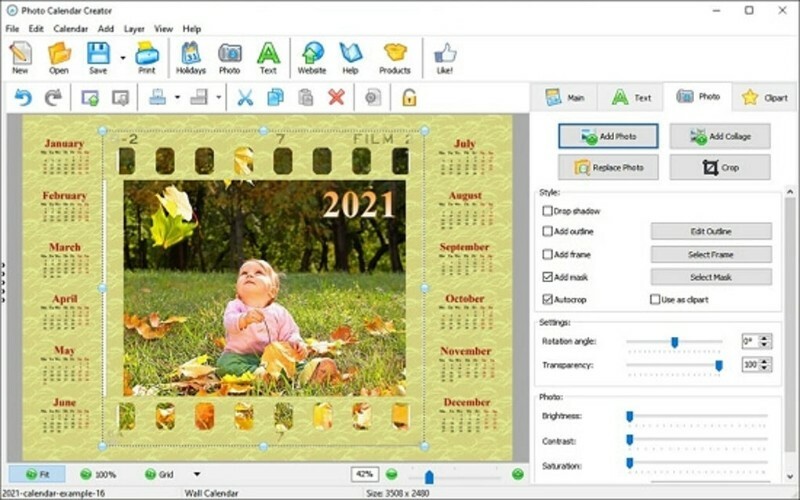This screenshot has width=800, height=500.
Task: Expand the Save button dropdown arrow
Action: [x=122, y=58]
